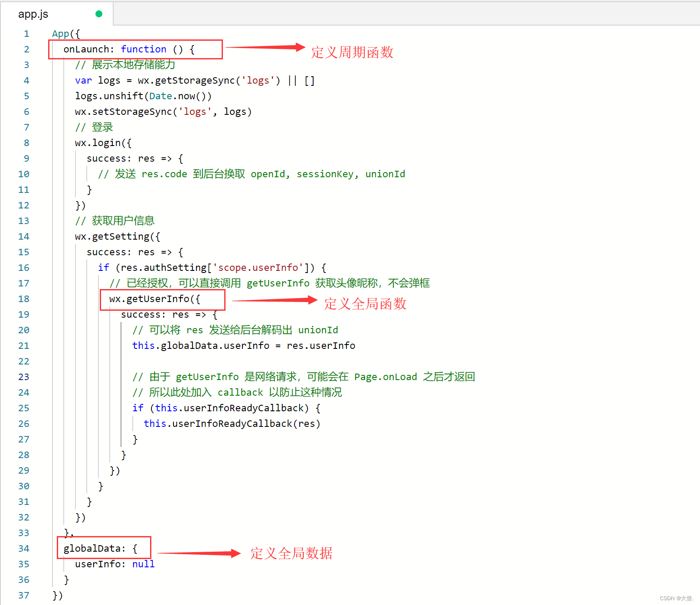Click 'success: res => {' on line 19

169,315
